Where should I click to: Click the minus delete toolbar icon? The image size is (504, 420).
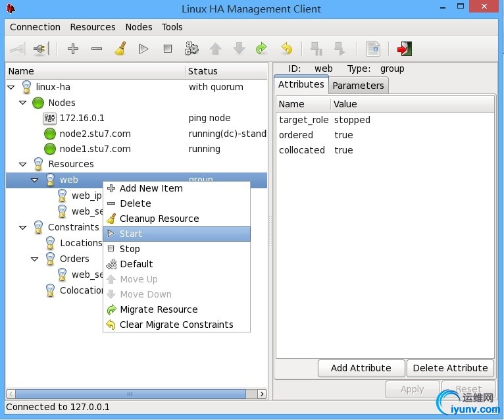point(97,49)
